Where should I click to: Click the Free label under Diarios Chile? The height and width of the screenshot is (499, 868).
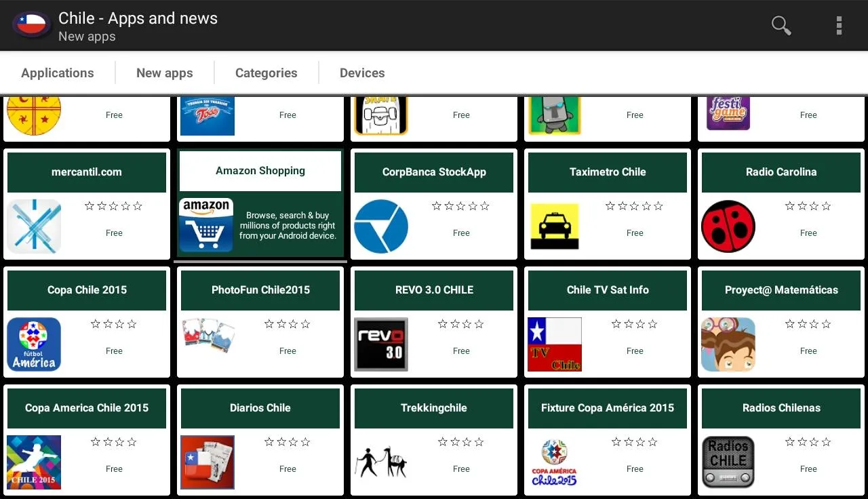(288, 469)
